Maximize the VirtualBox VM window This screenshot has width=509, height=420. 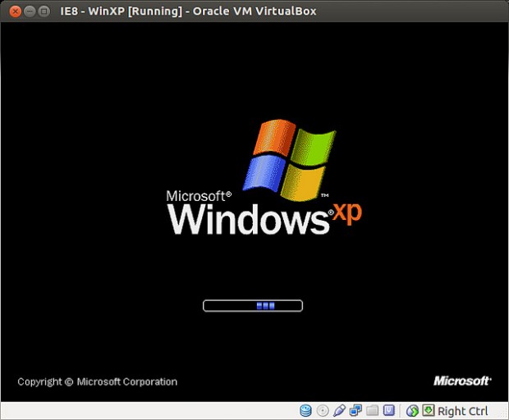(44, 11)
